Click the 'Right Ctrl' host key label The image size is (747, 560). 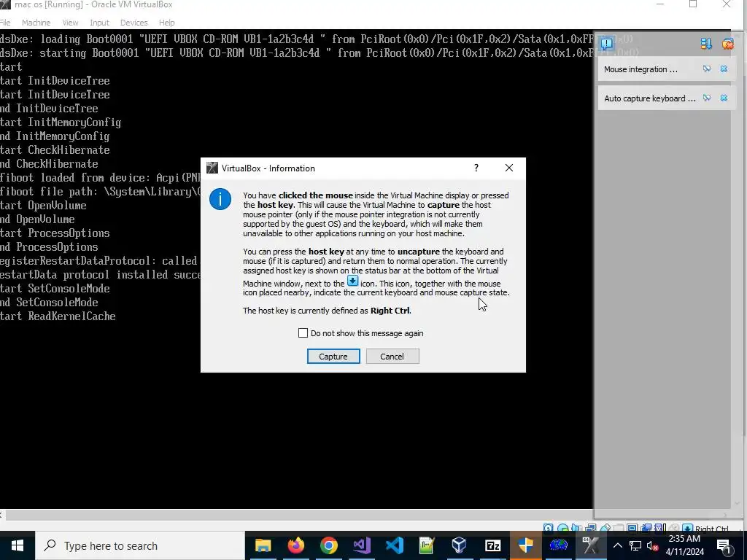point(711,528)
